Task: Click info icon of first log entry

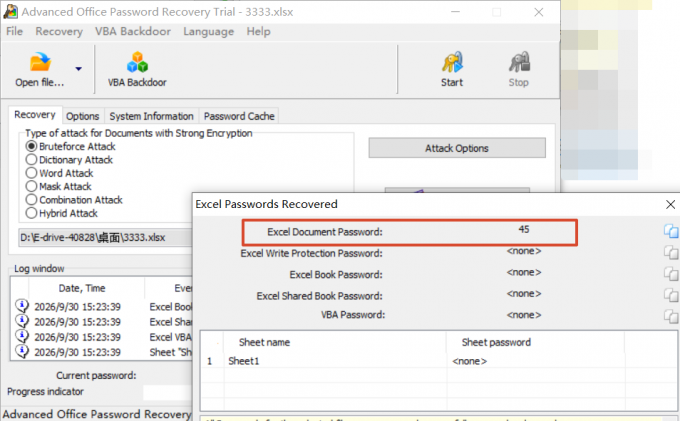Action: click(22, 306)
